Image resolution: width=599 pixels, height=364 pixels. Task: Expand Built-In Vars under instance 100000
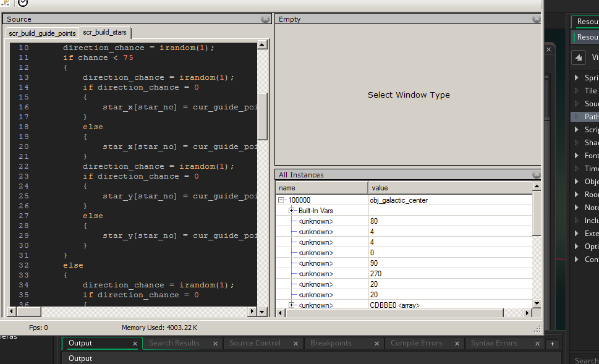point(291,210)
